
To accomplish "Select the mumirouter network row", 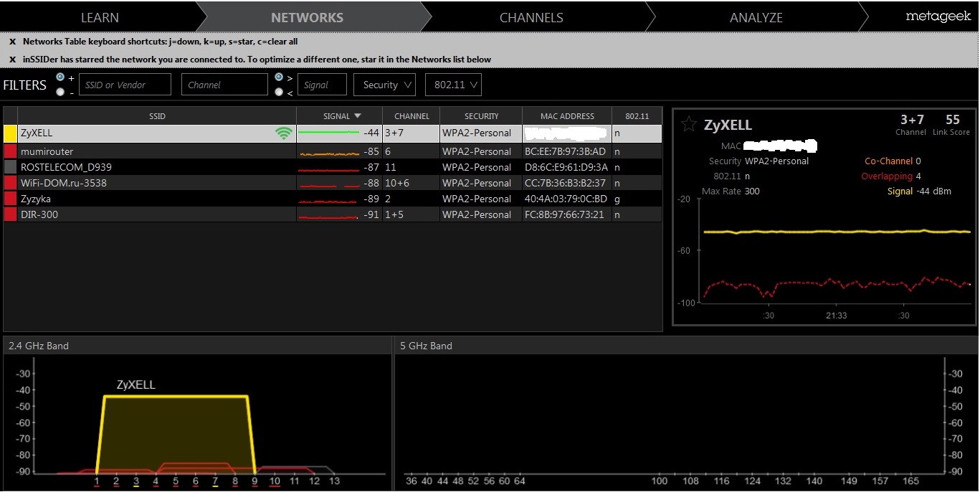I will point(333,151).
